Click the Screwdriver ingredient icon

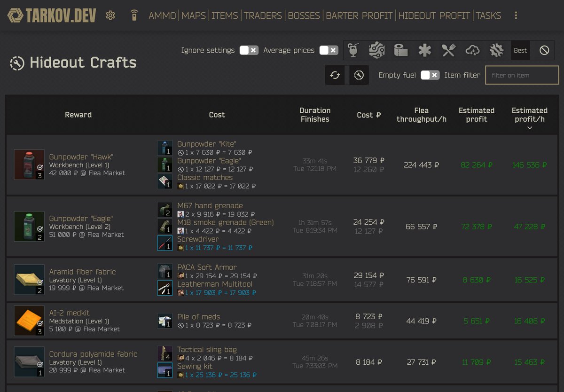pos(164,243)
